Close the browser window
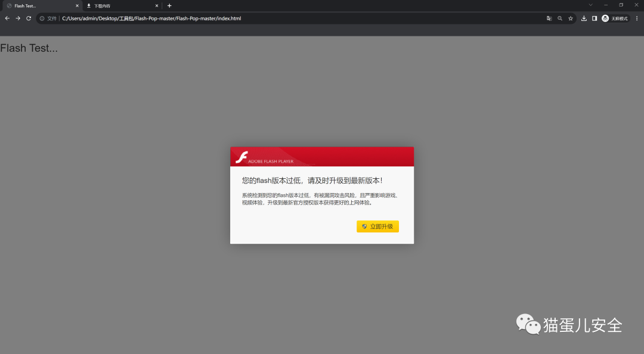This screenshot has width=644, height=354. [636, 5]
